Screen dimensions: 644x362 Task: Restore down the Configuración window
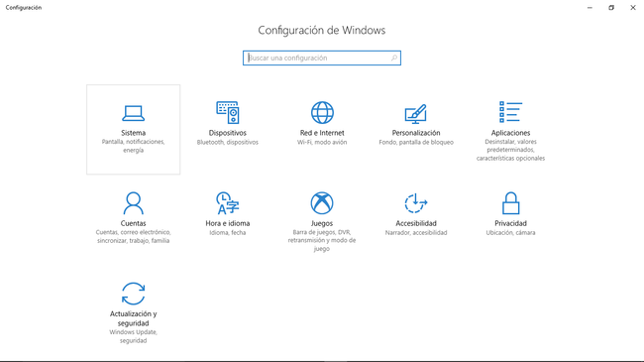(x=611, y=7)
